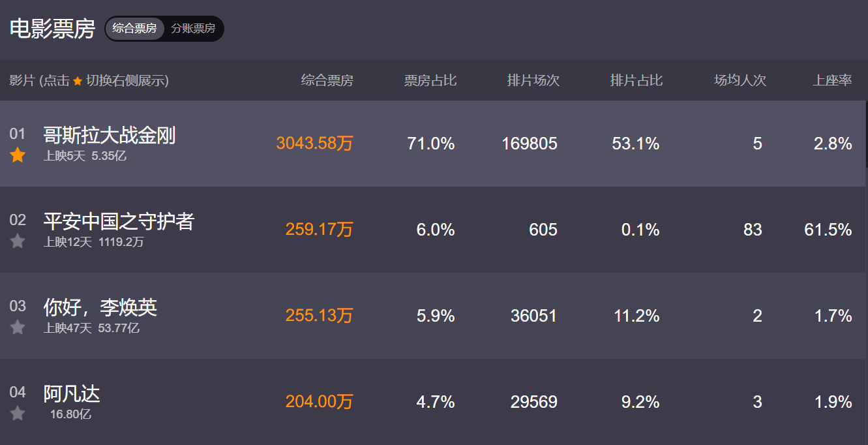Select the star under rank 03

pos(18,328)
